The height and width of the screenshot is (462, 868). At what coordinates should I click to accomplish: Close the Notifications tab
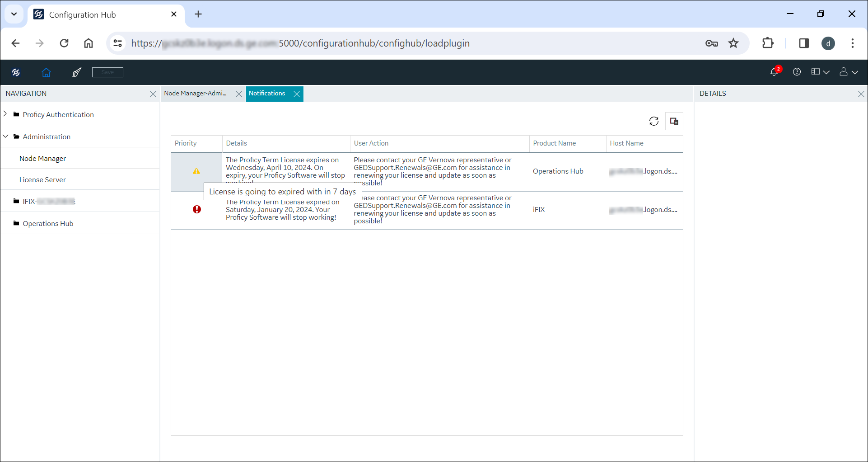[x=297, y=94]
